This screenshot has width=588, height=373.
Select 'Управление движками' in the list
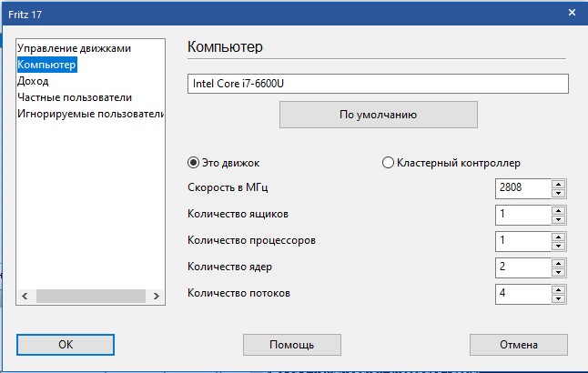point(74,48)
